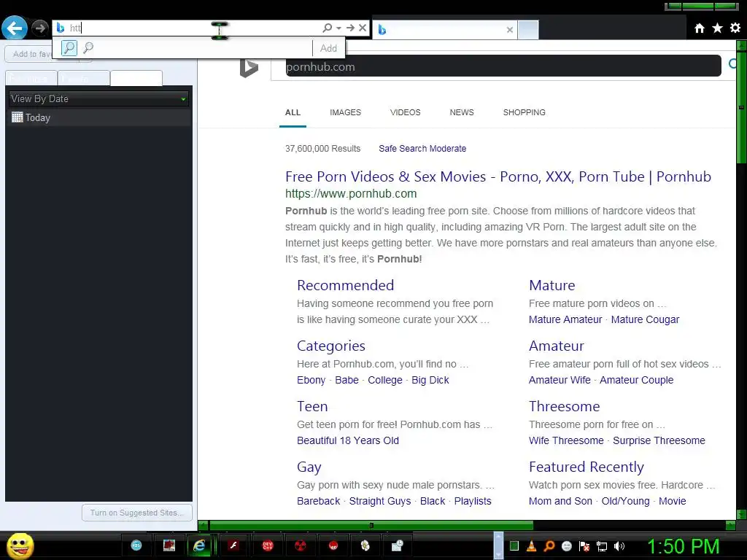
Task: Open the Favorites star icon
Action: click(718, 28)
